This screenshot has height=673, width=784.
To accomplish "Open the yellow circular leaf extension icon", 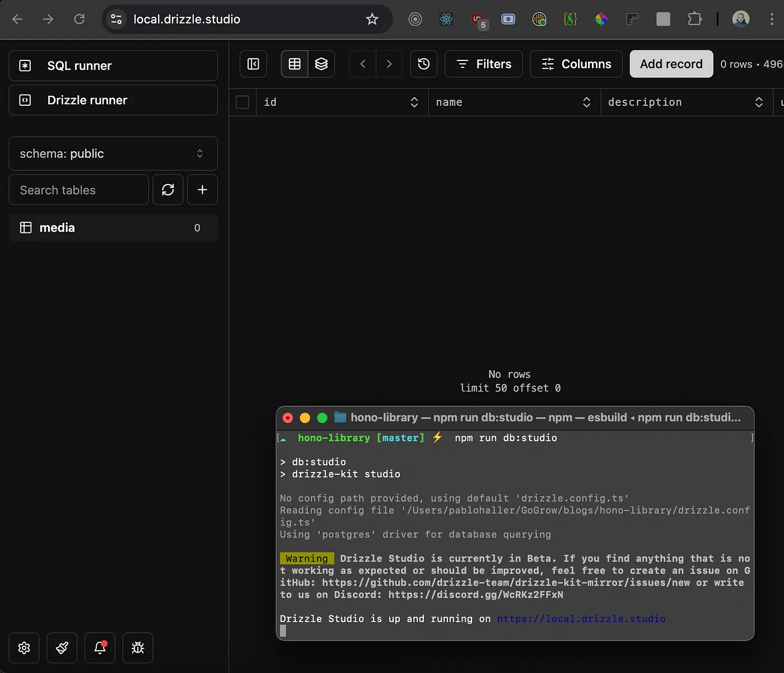I will point(539,19).
